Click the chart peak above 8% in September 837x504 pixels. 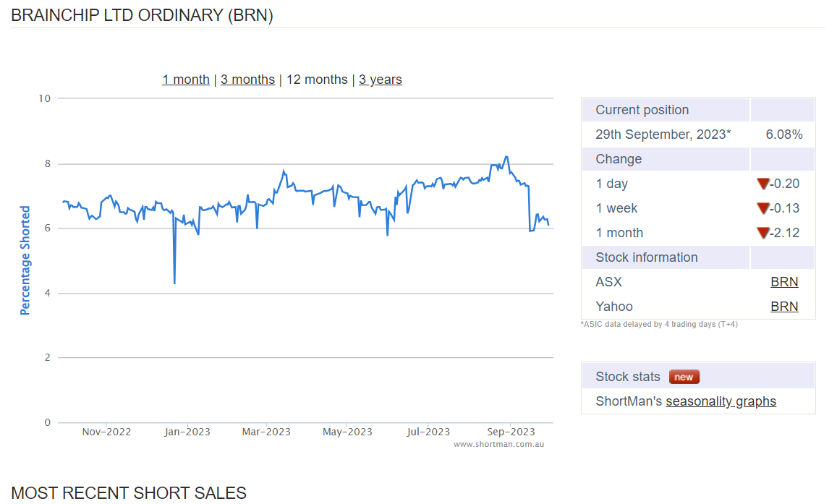pyautogui.click(x=506, y=157)
